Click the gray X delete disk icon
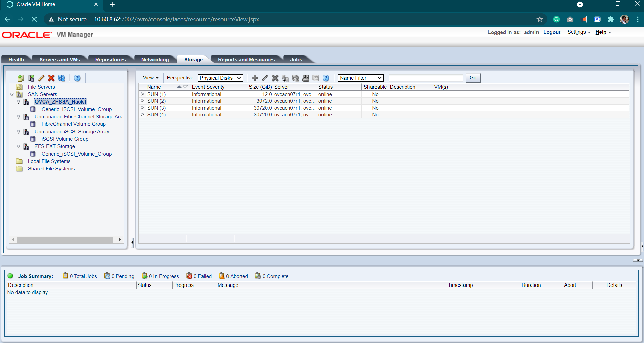 point(275,78)
